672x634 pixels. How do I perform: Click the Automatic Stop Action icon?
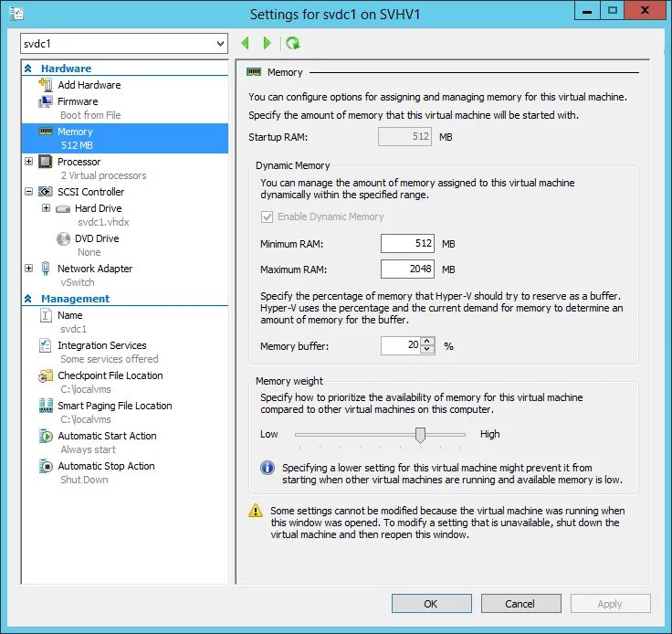pyautogui.click(x=46, y=466)
